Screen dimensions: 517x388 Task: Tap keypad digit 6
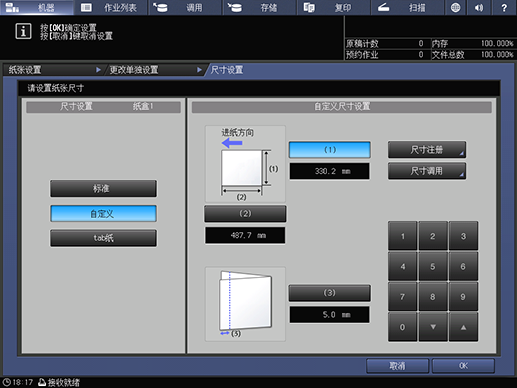click(463, 266)
